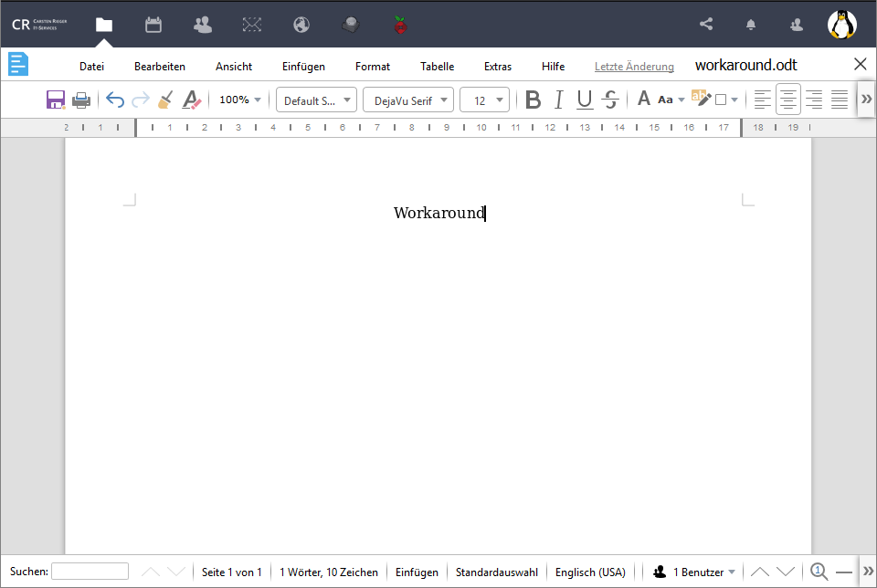Viewport: 877px width, 588px height.
Task: Select the align right icon
Action: 814,99
